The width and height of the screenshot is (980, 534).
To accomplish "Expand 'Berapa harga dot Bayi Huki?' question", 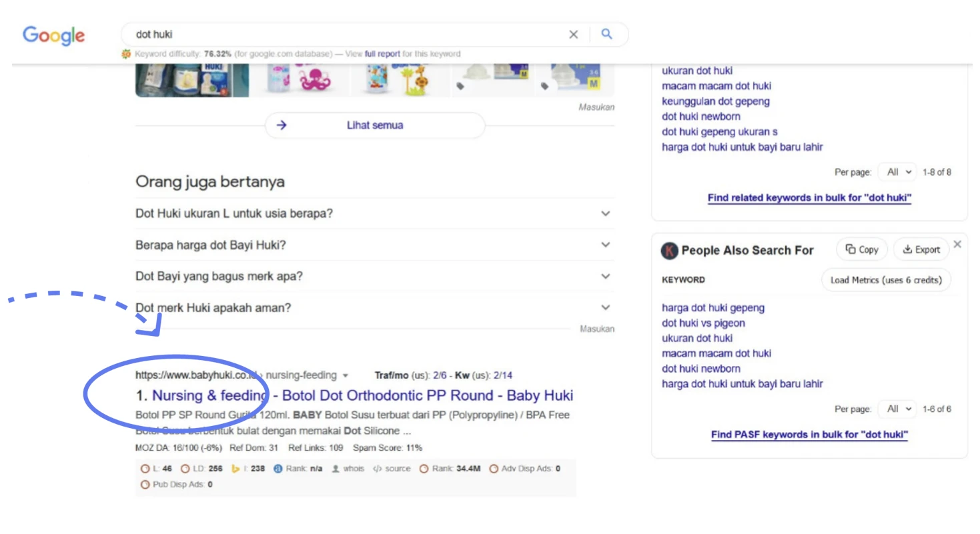I will coord(374,245).
